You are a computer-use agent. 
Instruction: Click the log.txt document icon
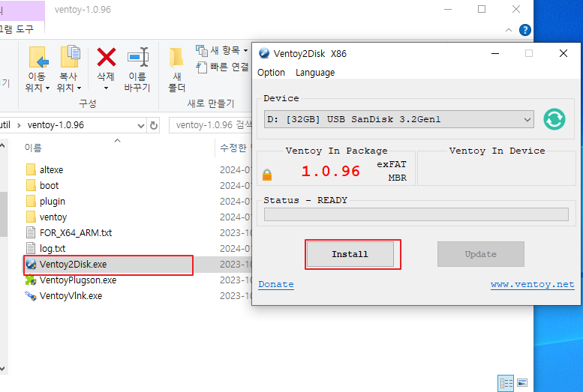31,249
